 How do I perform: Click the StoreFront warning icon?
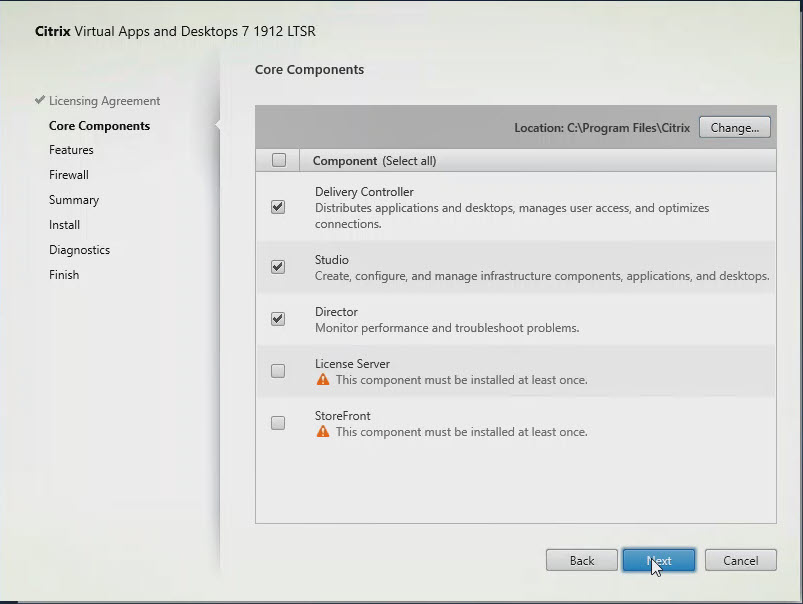323,431
